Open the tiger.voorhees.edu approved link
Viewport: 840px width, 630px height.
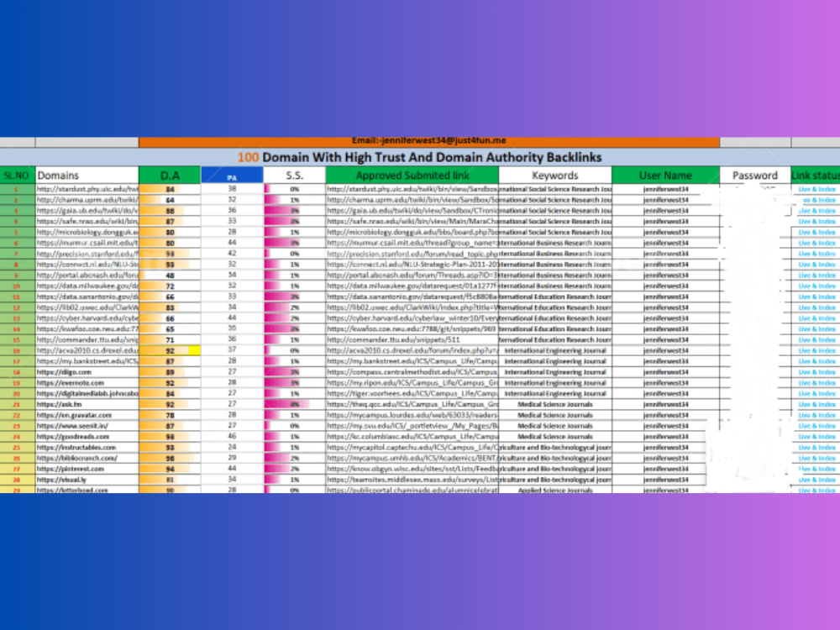click(x=412, y=393)
